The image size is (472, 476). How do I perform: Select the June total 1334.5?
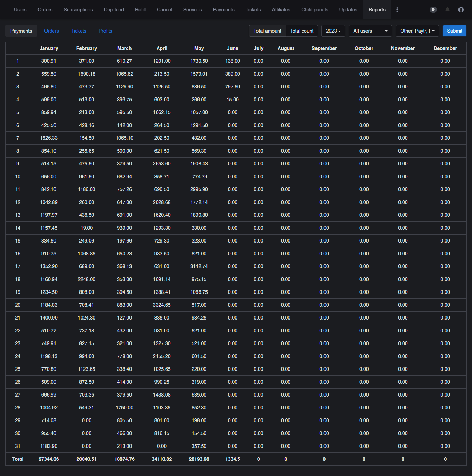(x=233, y=459)
